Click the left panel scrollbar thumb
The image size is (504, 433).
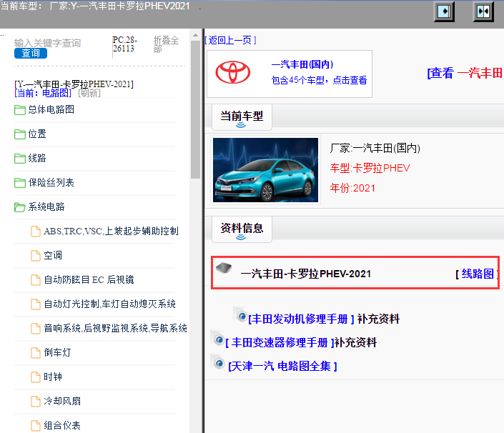[195, 109]
